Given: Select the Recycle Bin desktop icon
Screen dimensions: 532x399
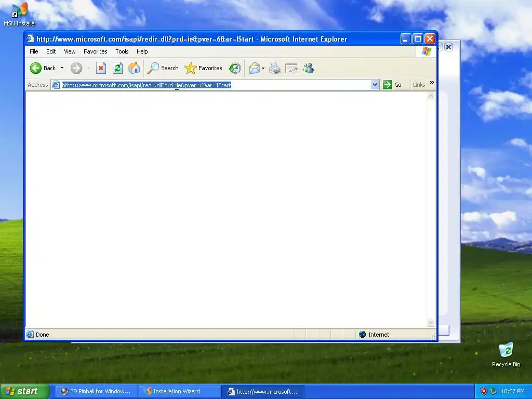Looking at the screenshot, I should (x=506, y=354).
